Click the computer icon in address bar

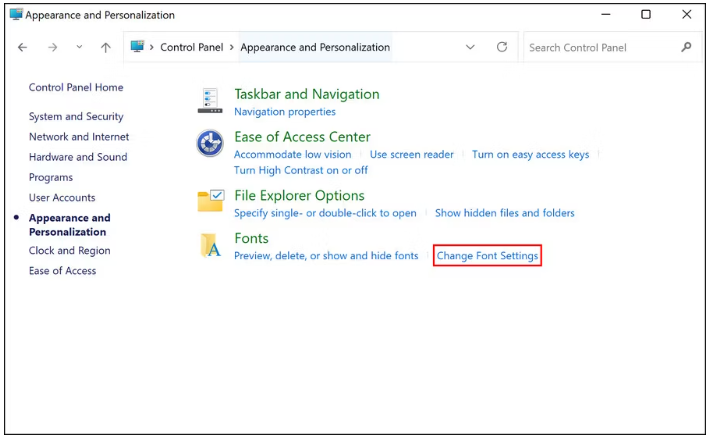(x=137, y=46)
